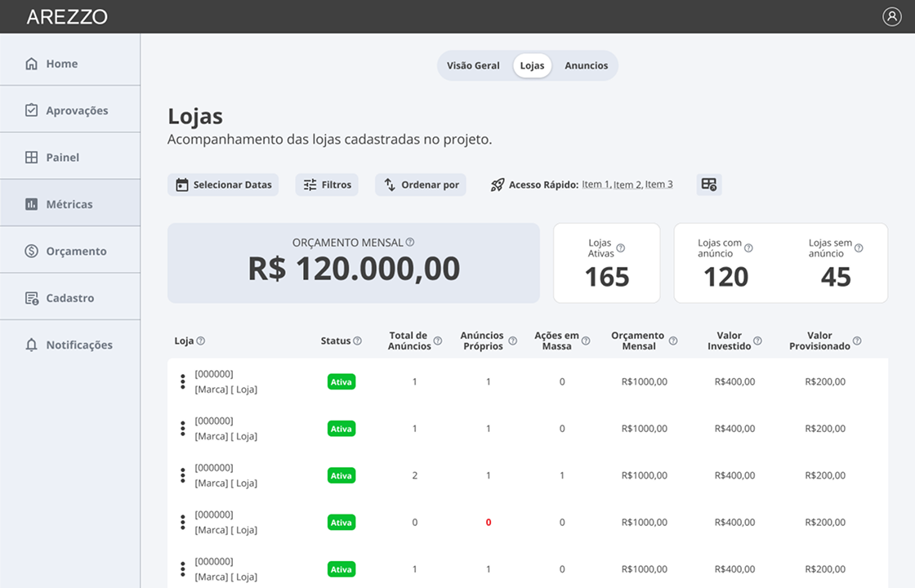Click the 120 Lojas com anúncio value
The height and width of the screenshot is (588, 915).
click(726, 277)
